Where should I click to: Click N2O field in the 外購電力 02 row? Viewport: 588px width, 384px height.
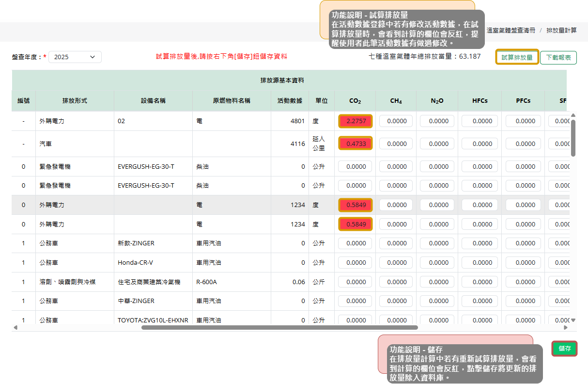point(437,121)
